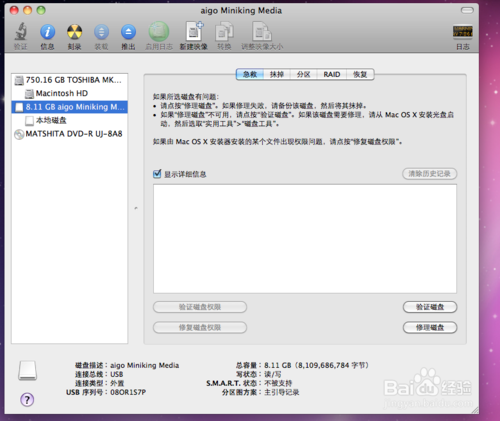Click the S.M.A.R.T. status value 不被支持

tap(278, 383)
